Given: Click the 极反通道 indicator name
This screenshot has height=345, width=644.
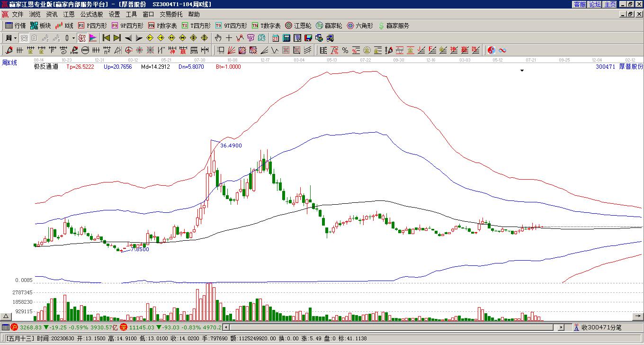Looking at the screenshot, I should click(46, 67).
